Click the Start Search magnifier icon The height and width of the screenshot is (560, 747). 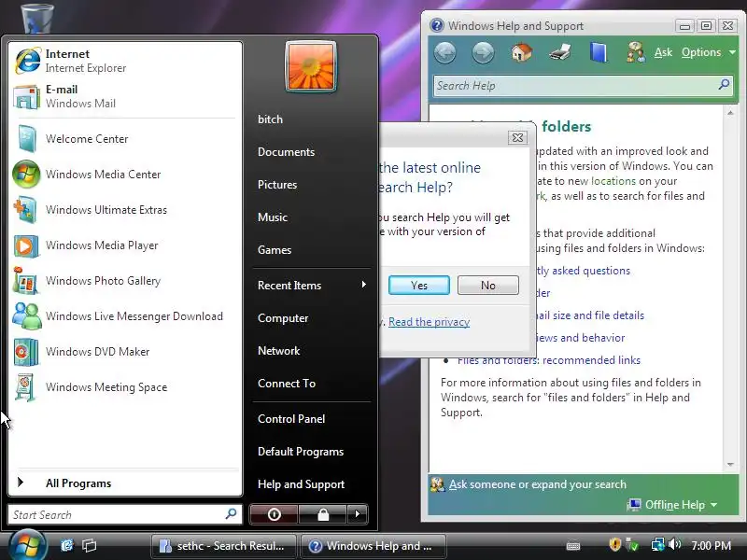click(231, 514)
